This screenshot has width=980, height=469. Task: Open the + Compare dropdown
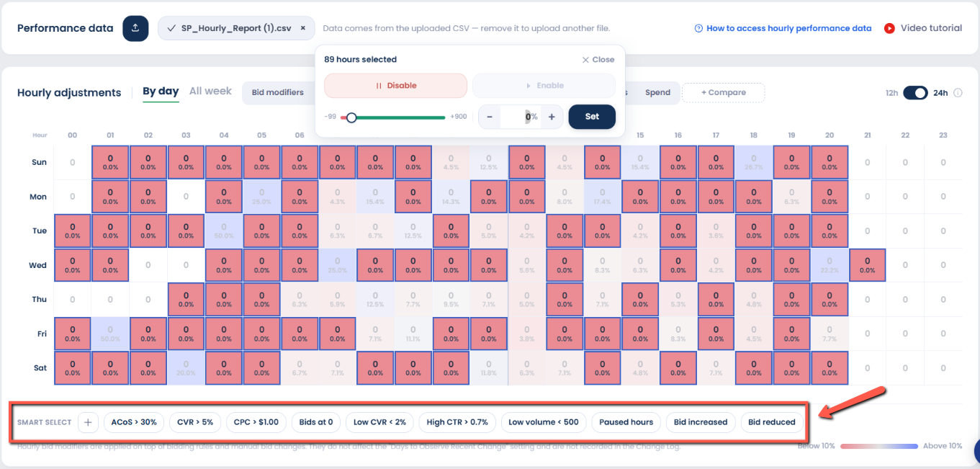coord(723,93)
